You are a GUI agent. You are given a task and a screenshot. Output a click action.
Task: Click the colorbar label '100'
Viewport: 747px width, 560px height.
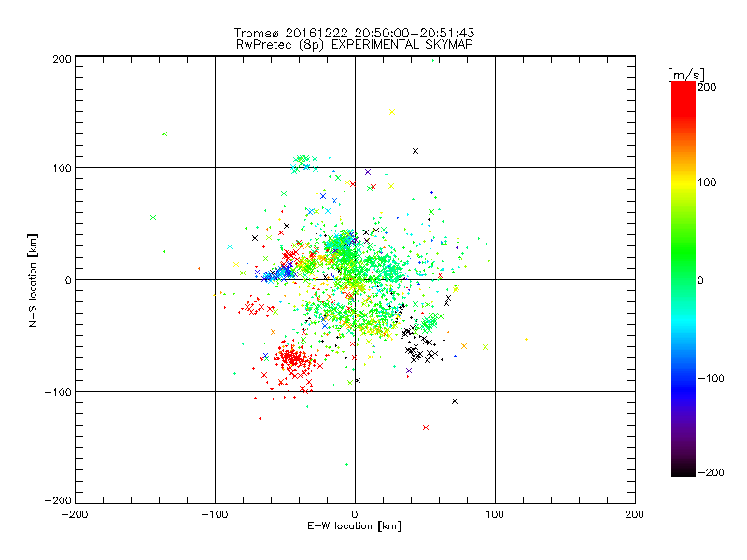(707, 182)
